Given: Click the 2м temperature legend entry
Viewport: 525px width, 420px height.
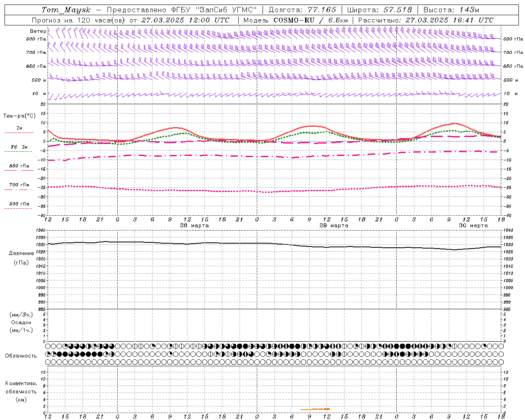Looking at the screenshot, I should pos(19,128).
